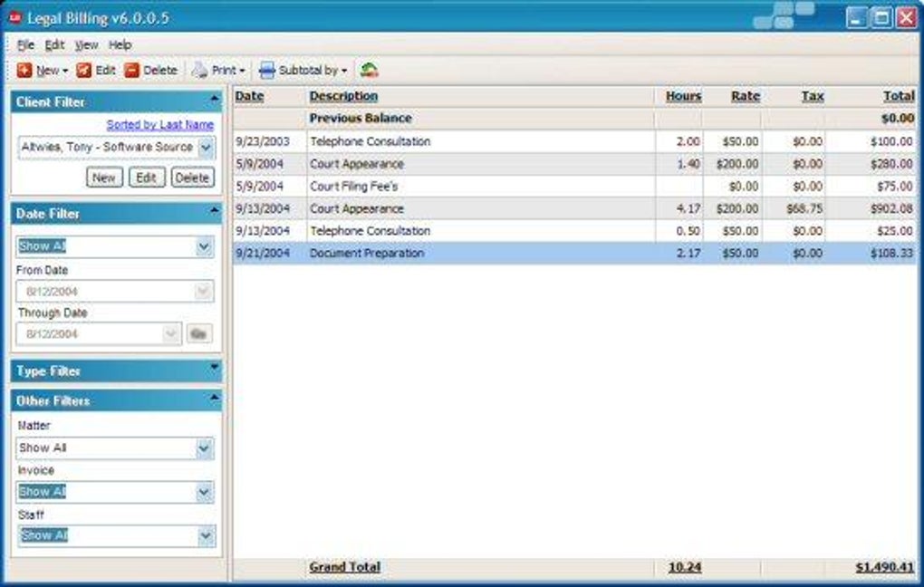Click the New entry toolbar icon
Screen dimensions: 924x587
point(24,70)
